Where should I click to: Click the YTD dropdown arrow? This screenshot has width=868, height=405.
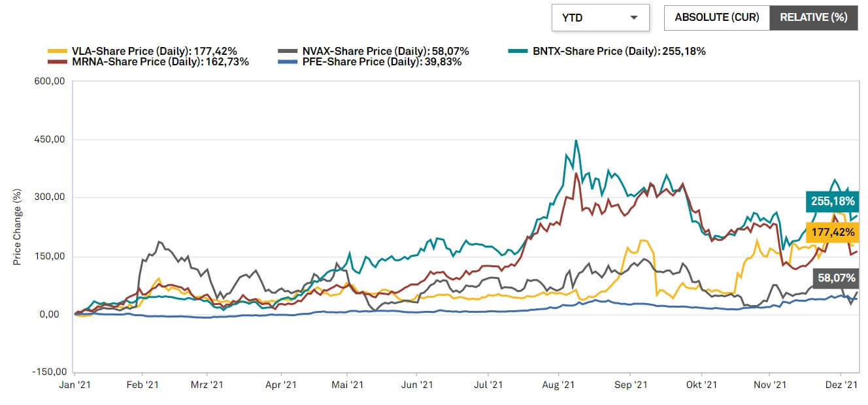pos(633,18)
